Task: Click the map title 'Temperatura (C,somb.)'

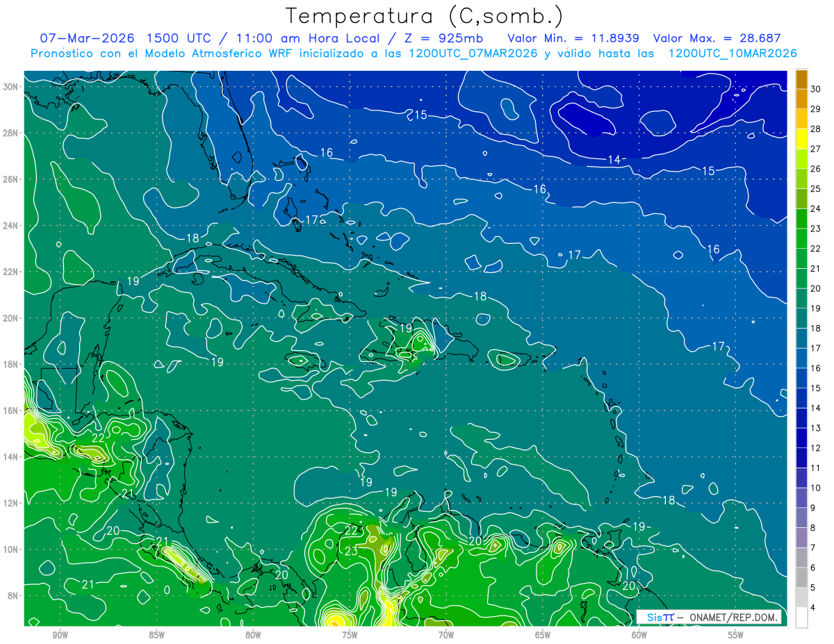Action: [x=424, y=16]
